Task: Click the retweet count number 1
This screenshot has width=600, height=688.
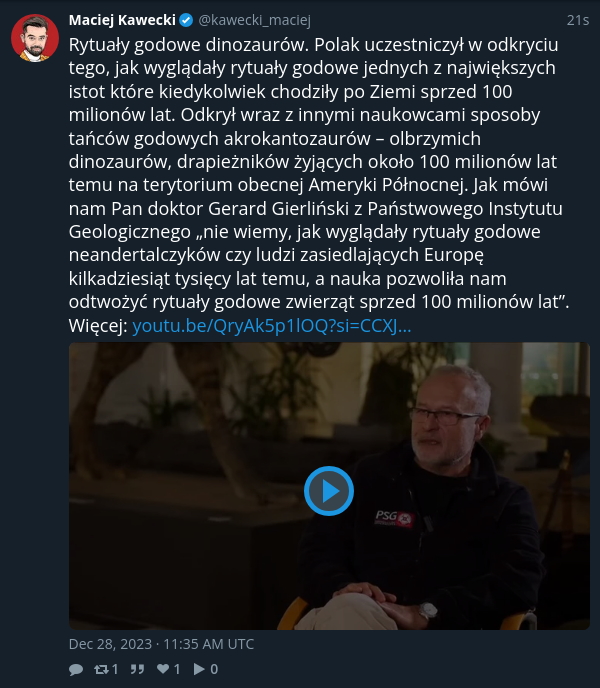Action: pyautogui.click(x=115, y=669)
